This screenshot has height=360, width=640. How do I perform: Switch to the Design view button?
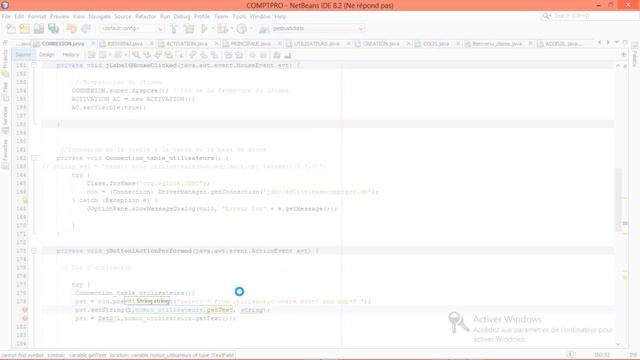47,55
